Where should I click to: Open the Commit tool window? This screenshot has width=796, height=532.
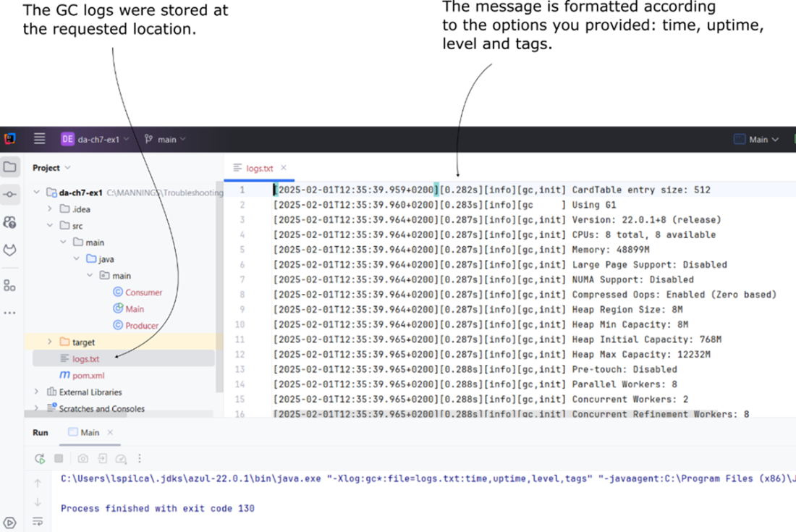pos(10,195)
